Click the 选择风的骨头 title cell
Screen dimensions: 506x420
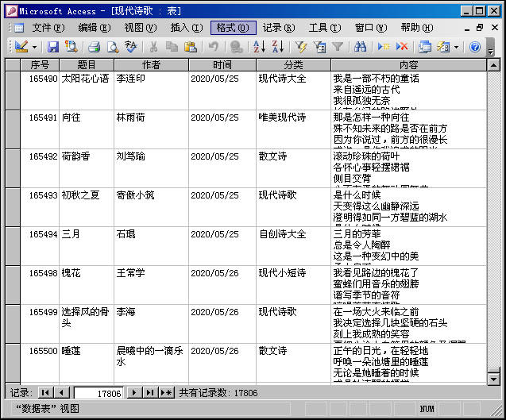87,324
